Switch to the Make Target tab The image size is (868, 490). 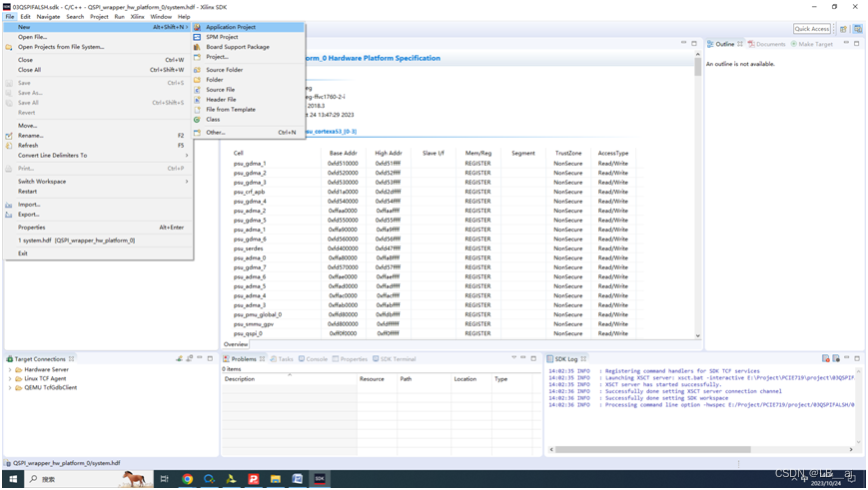pos(811,44)
